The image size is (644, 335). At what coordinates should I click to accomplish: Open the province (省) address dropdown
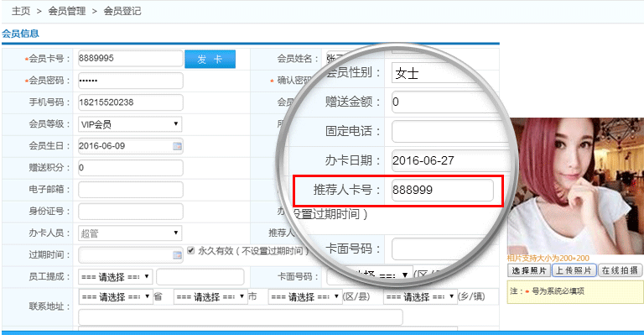point(116,296)
